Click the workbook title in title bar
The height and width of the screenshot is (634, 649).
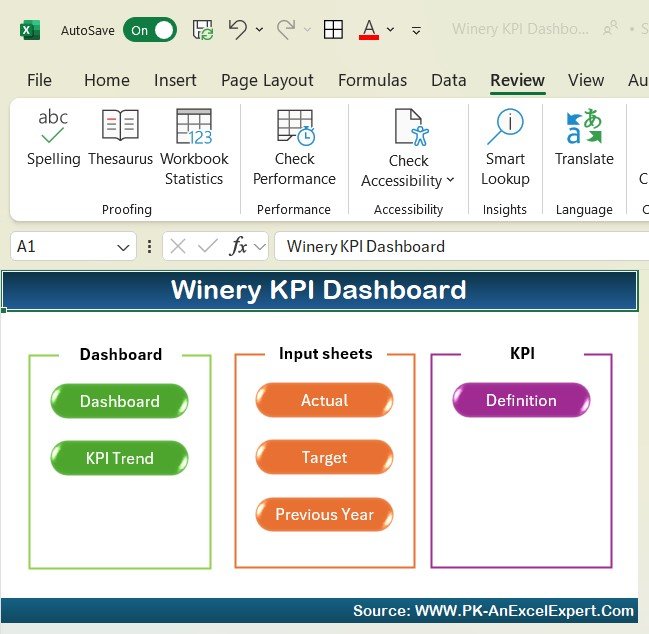520,29
